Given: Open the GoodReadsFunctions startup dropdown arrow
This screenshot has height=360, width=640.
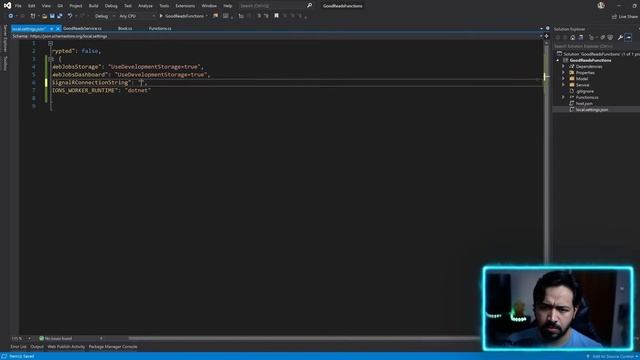Looking at the screenshot, I should coord(207,16).
